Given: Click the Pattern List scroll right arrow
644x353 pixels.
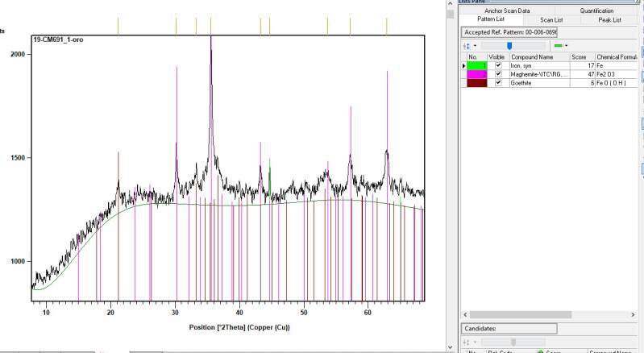Looking at the screenshot, I should pyautogui.click(x=633, y=315).
